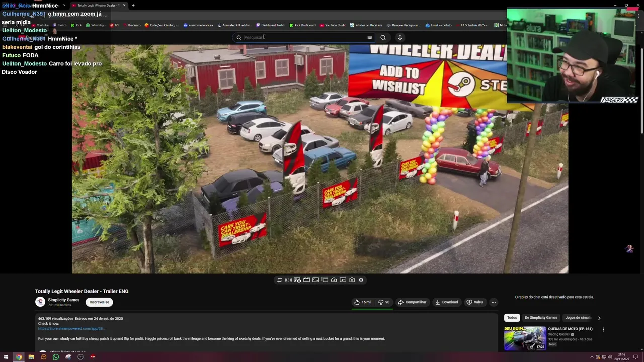Open the articles on RaceFans bookmark
The height and width of the screenshot is (362, 644).
(366, 25)
